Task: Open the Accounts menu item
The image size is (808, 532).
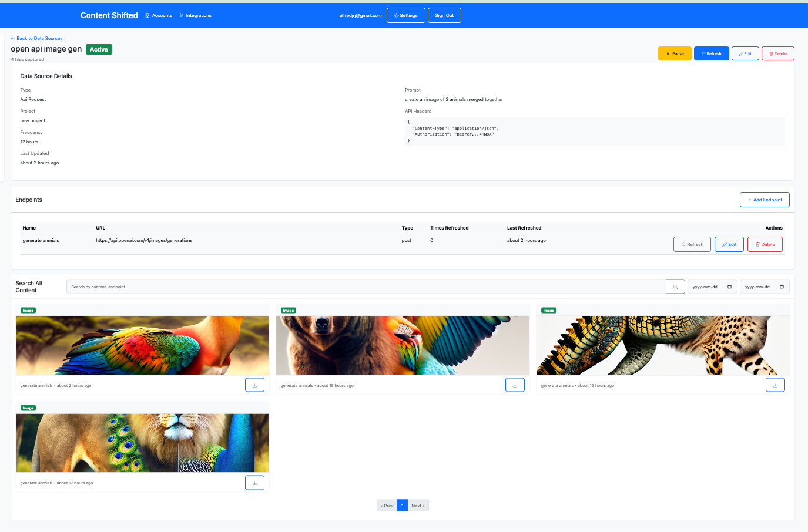Action: click(159, 15)
